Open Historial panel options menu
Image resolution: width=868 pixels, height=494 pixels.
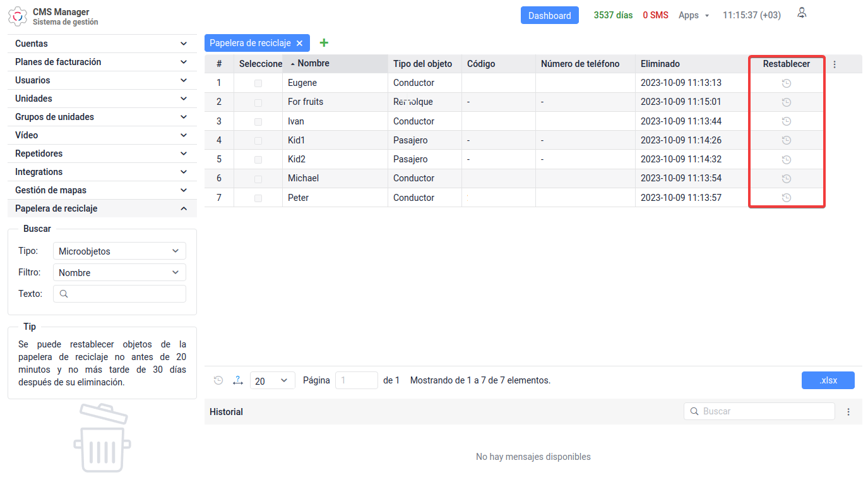pyautogui.click(x=848, y=412)
